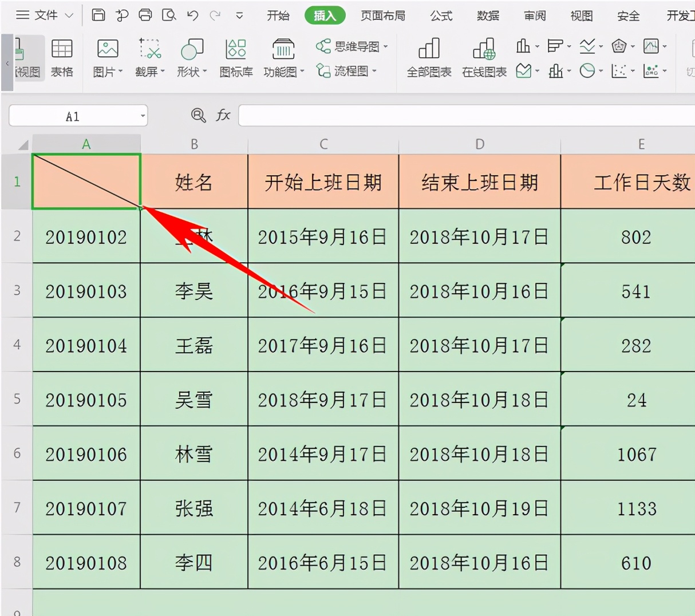
Task: Insert a pie chart
Action: (587, 71)
